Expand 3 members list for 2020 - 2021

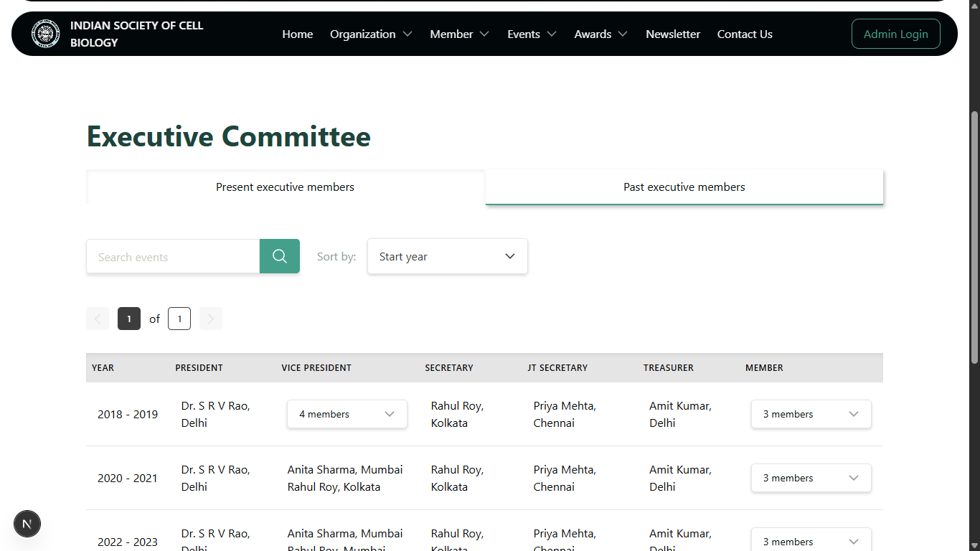point(811,478)
